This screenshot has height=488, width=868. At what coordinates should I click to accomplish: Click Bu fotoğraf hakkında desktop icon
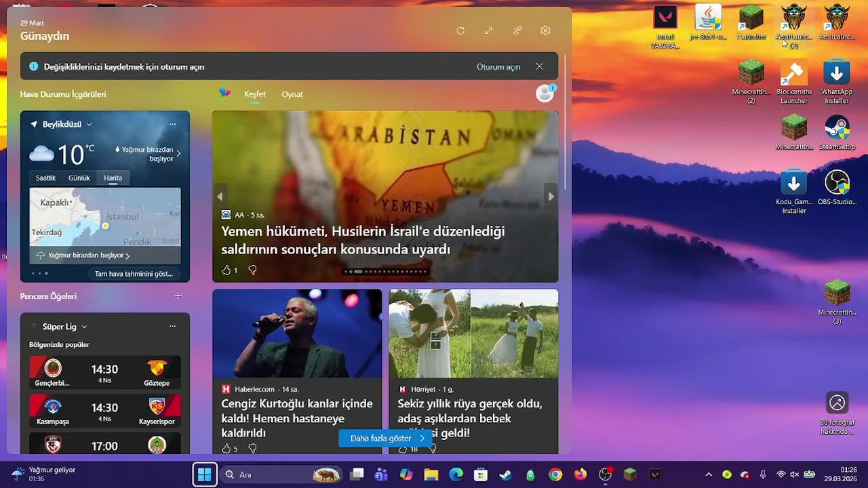pyautogui.click(x=837, y=413)
